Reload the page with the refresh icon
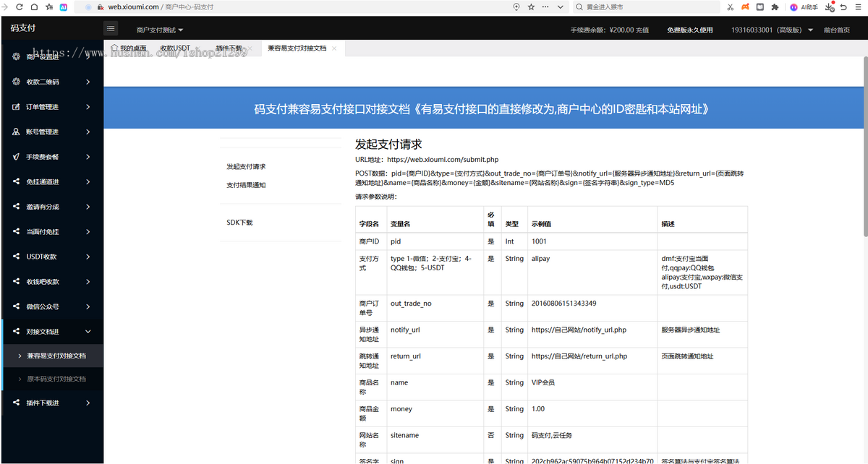The image size is (868, 464). pyautogui.click(x=20, y=7)
